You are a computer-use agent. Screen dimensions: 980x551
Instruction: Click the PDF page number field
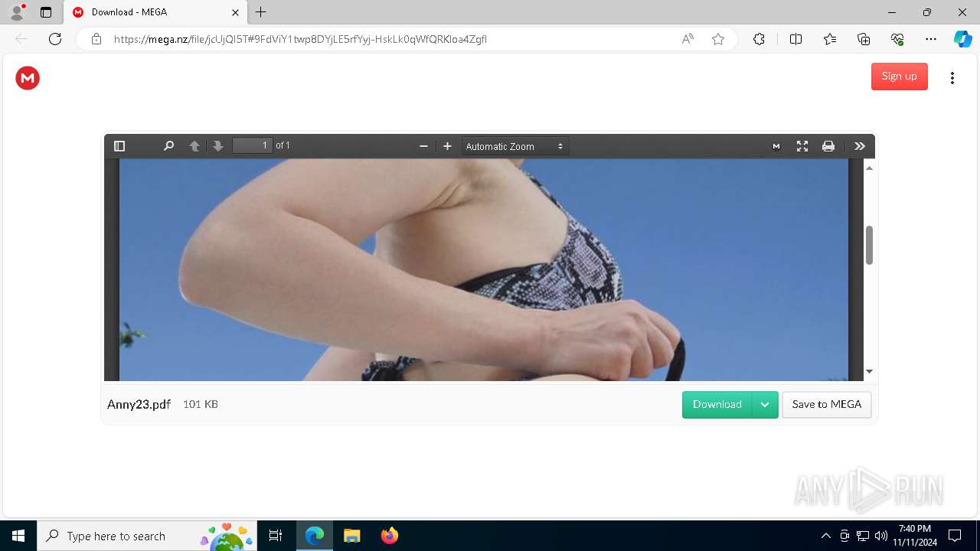[x=253, y=145]
